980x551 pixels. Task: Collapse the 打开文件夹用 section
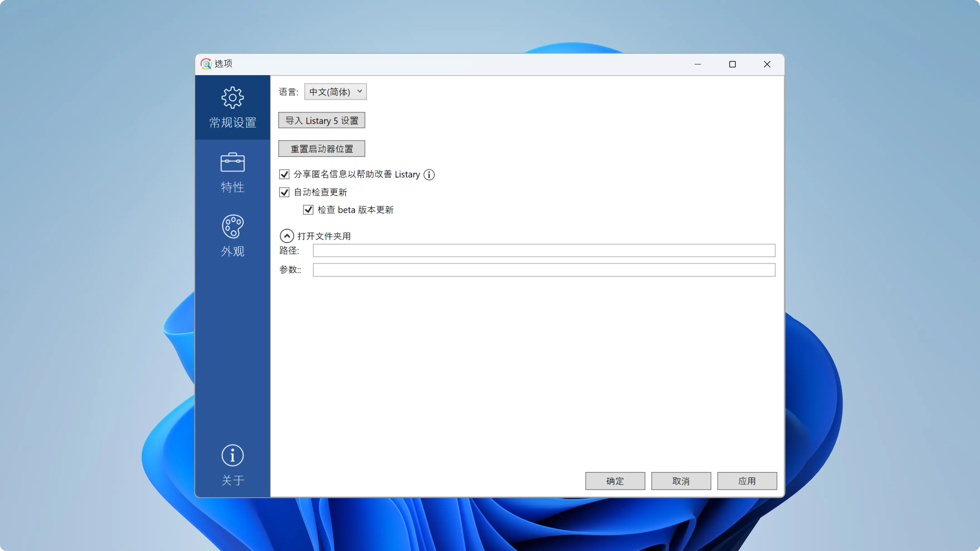point(287,236)
